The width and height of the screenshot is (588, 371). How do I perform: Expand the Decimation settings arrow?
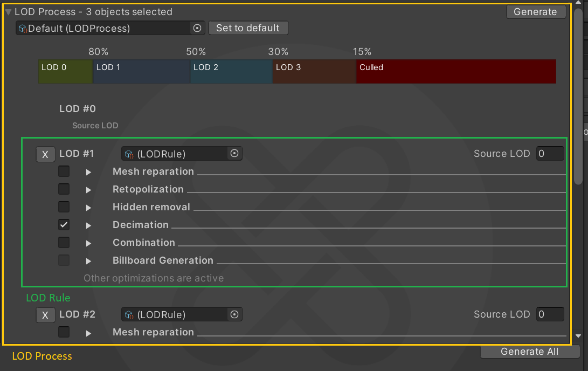click(88, 225)
